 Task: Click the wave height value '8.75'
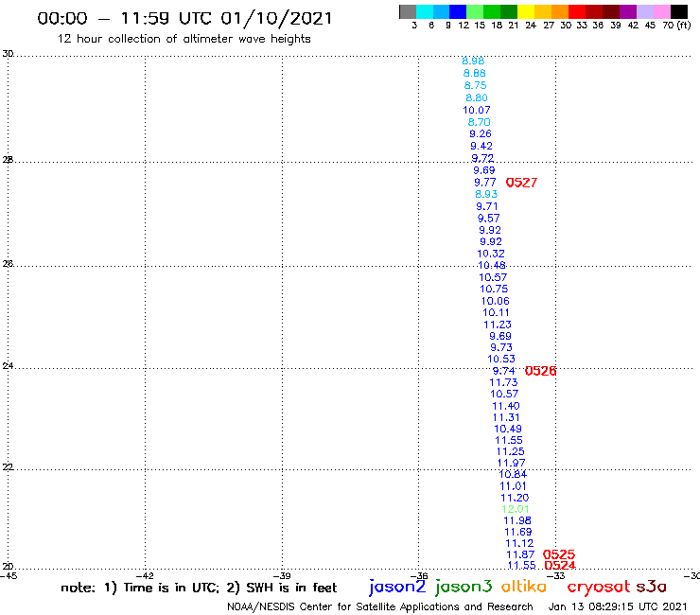click(x=476, y=86)
